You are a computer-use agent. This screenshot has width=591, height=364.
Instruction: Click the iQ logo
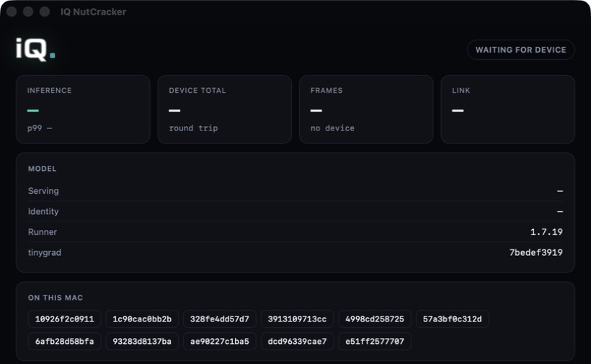click(x=35, y=49)
